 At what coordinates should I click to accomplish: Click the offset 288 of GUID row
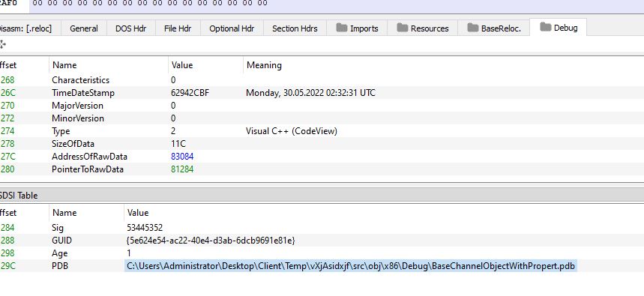tap(7, 240)
